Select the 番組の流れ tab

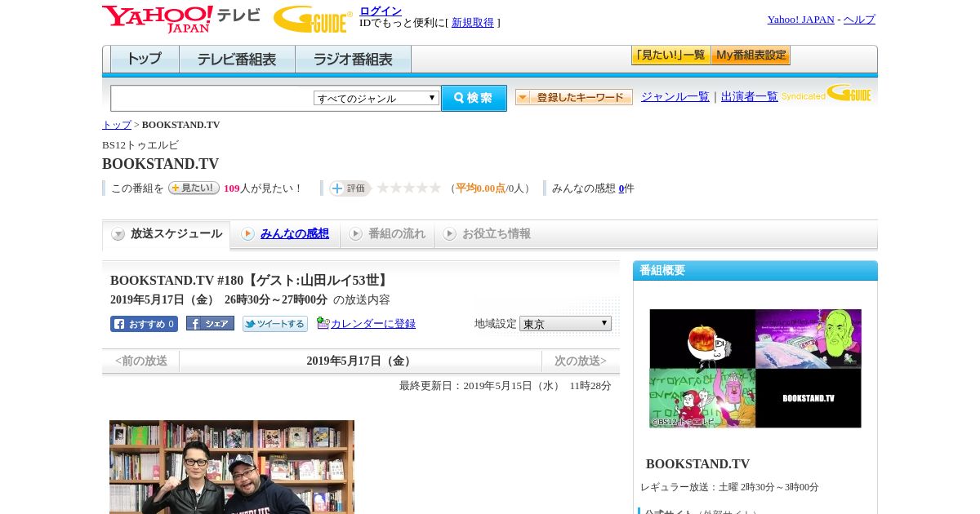coord(387,234)
